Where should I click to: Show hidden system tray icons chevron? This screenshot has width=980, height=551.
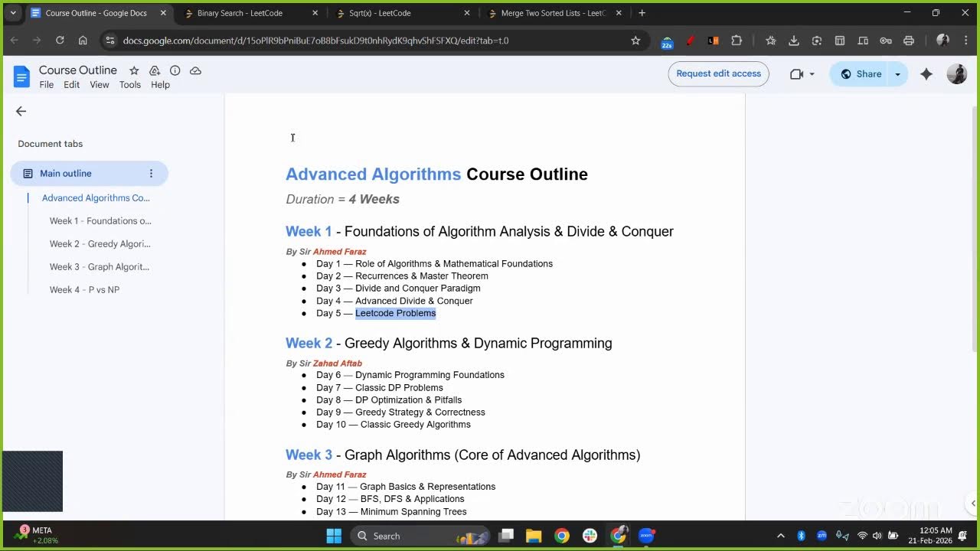tap(780, 536)
